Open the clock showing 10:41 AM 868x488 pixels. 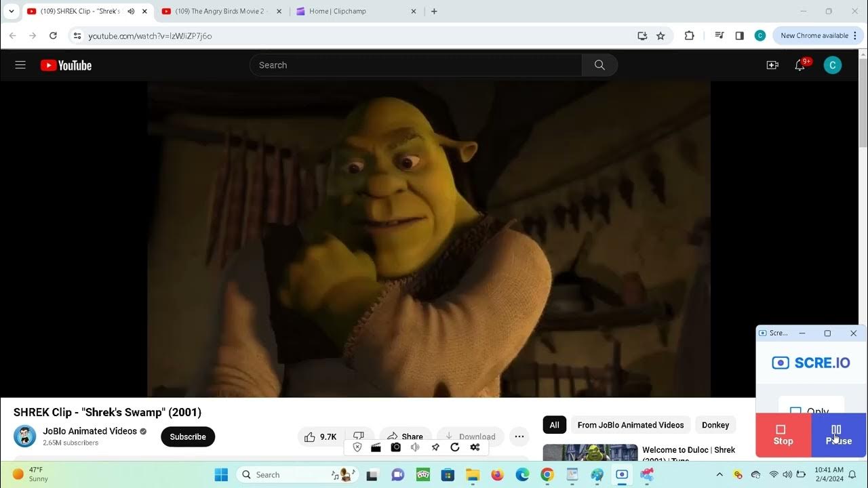coord(829,474)
